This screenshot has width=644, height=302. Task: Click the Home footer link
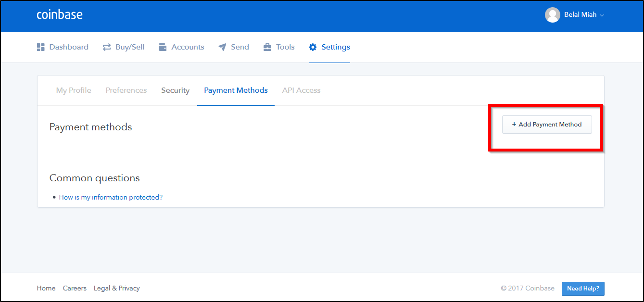coord(46,289)
